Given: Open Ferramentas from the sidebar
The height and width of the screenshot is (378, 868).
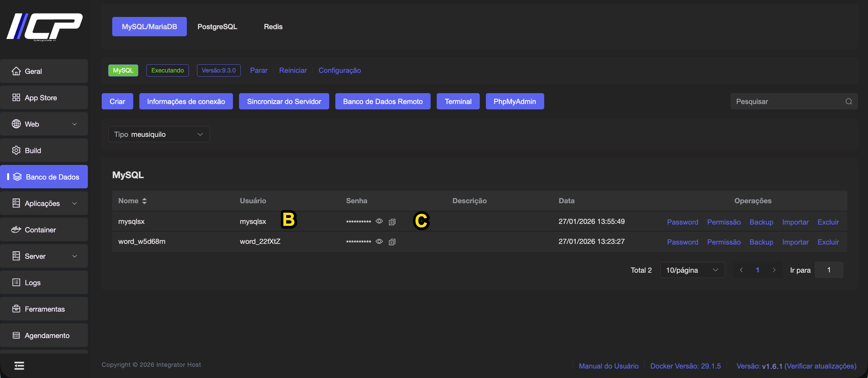Looking at the screenshot, I should point(44,309).
